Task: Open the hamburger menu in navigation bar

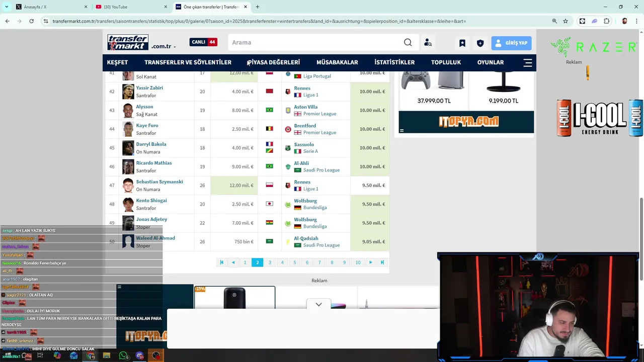Action: 528,63
